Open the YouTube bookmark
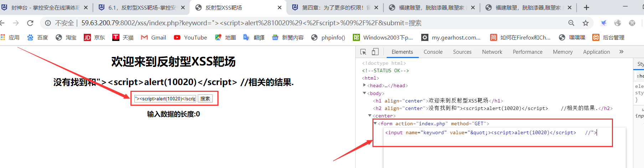This screenshot has width=644, height=168. 190,37
